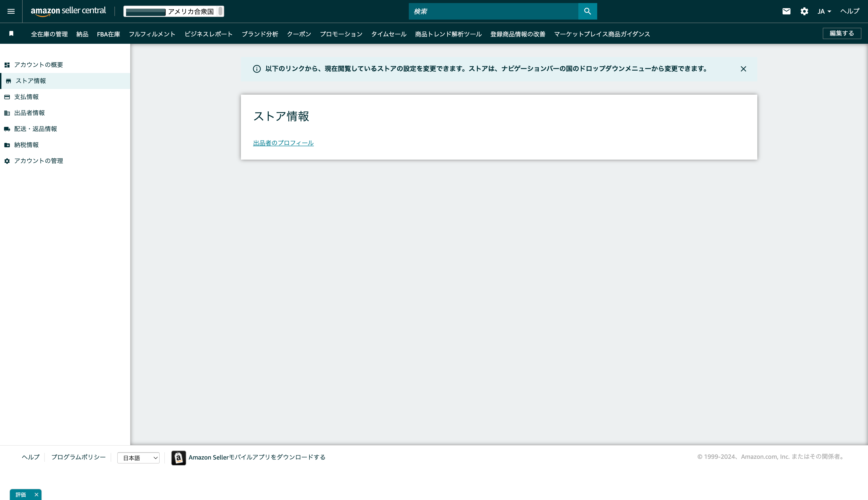Screen dimensions: 868x500
Task: Click the Amazon Seller mobile app icon
Action: pyautogui.click(x=178, y=458)
